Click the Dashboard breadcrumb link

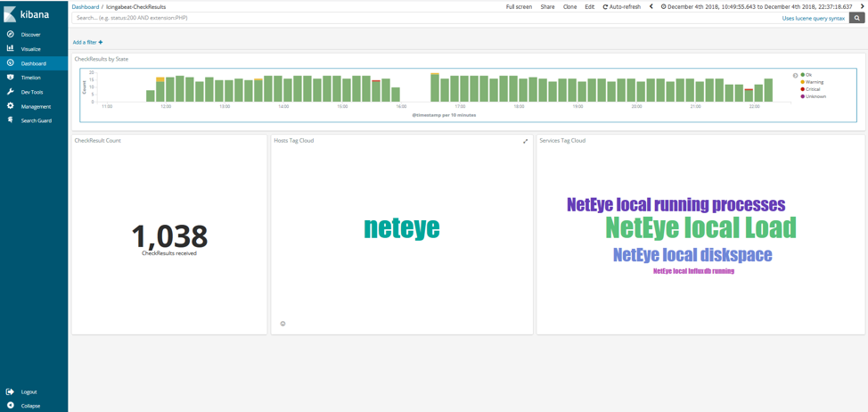(x=86, y=6)
